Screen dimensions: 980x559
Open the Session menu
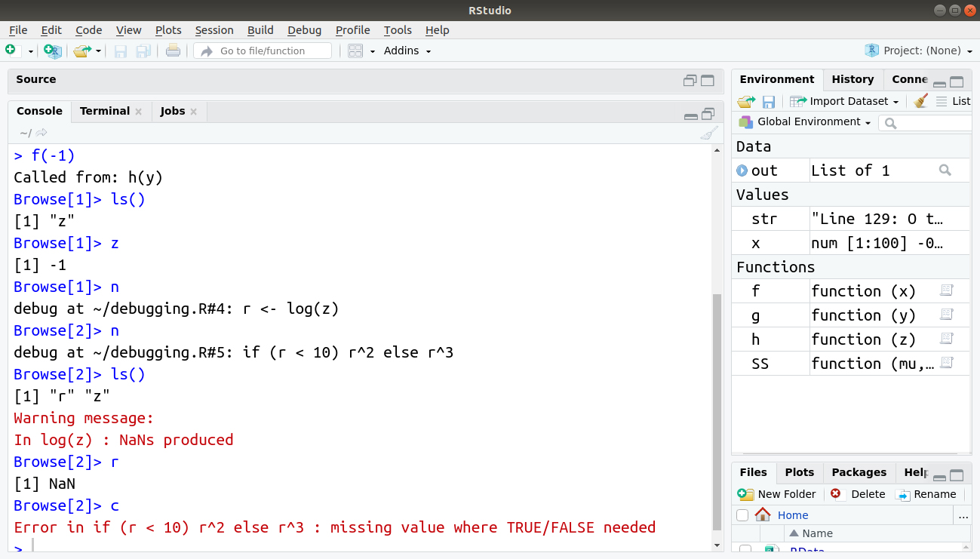point(214,30)
